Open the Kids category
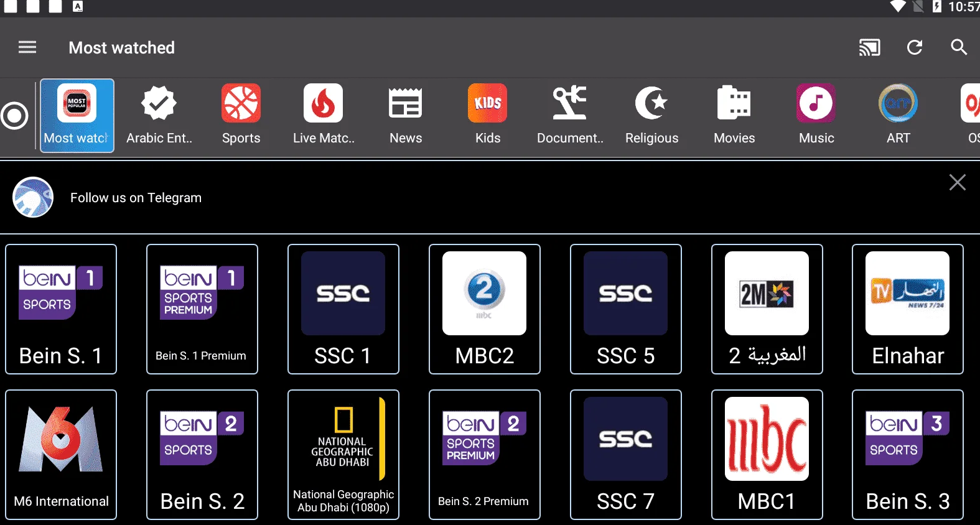 coord(488,116)
